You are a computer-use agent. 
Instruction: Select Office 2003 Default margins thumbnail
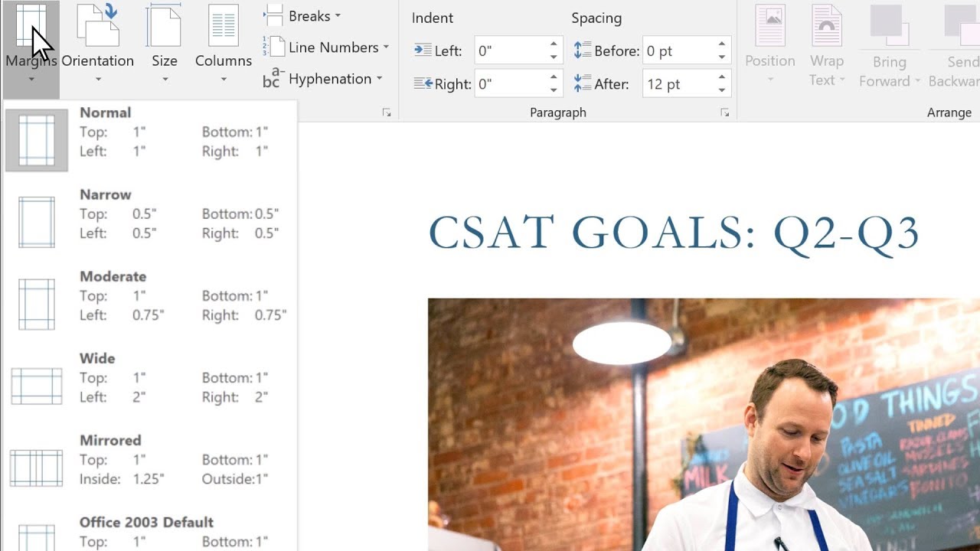(37, 537)
